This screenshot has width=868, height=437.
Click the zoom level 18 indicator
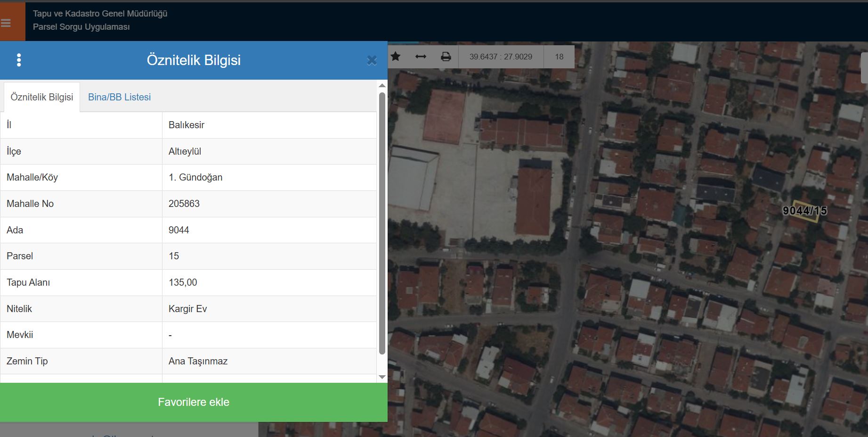pyautogui.click(x=559, y=57)
